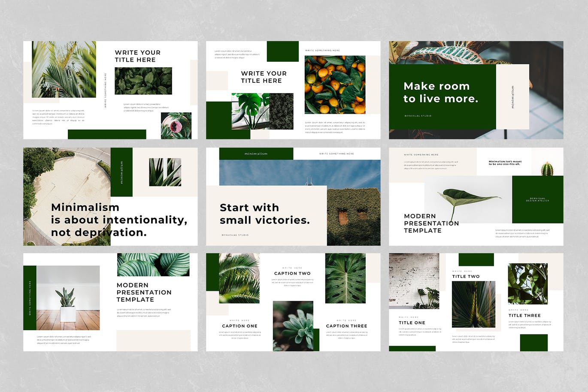Image resolution: width=588 pixels, height=392 pixels.
Task: Click the "Make room to live more." headline
Action: coord(440,92)
